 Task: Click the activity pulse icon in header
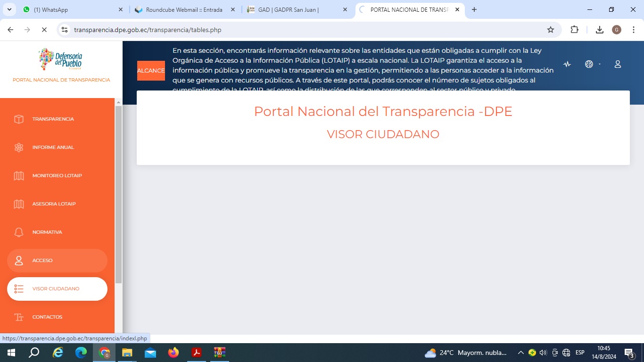click(567, 65)
